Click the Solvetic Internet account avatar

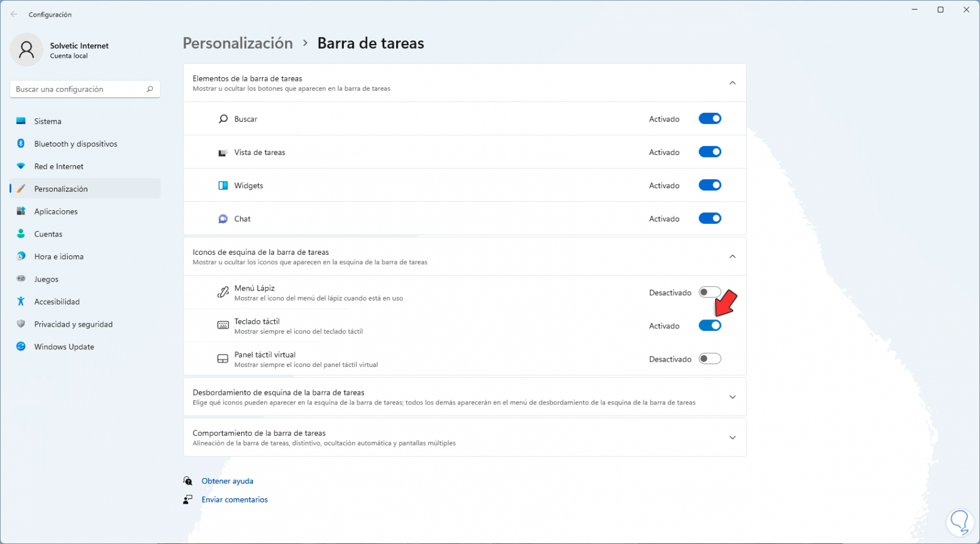pos(26,50)
